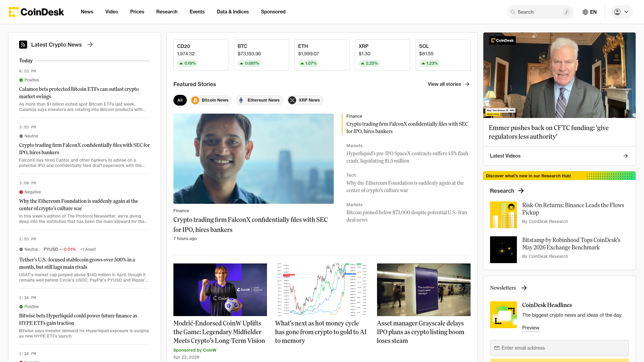Click the ETH 1.07% change badge

(308, 63)
